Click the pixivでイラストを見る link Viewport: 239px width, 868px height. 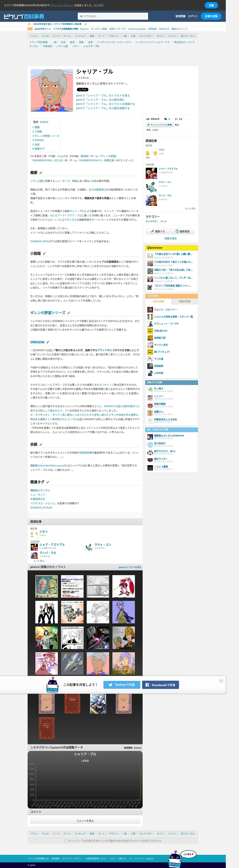point(130,567)
